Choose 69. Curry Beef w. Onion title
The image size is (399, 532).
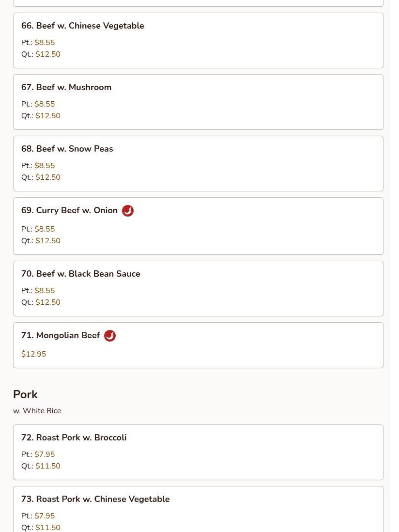click(x=70, y=210)
